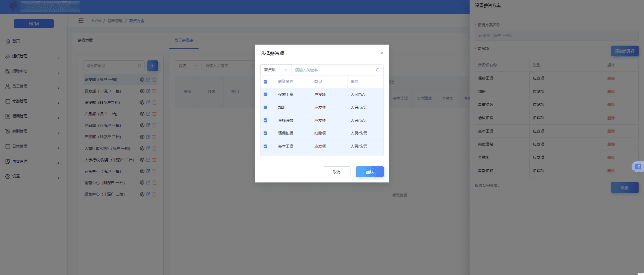Open the 姓名 filter dropdown
This screenshot has width=644, height=275.
(188, 66)
